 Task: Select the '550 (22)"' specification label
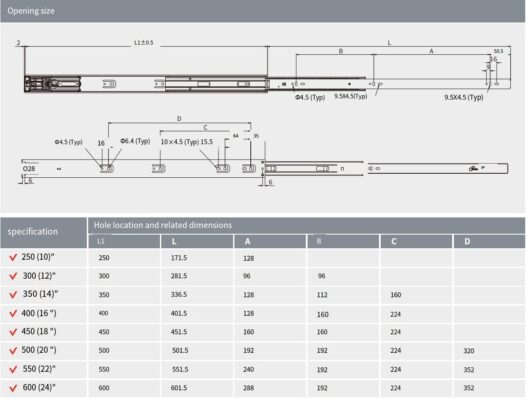point(39,369)
